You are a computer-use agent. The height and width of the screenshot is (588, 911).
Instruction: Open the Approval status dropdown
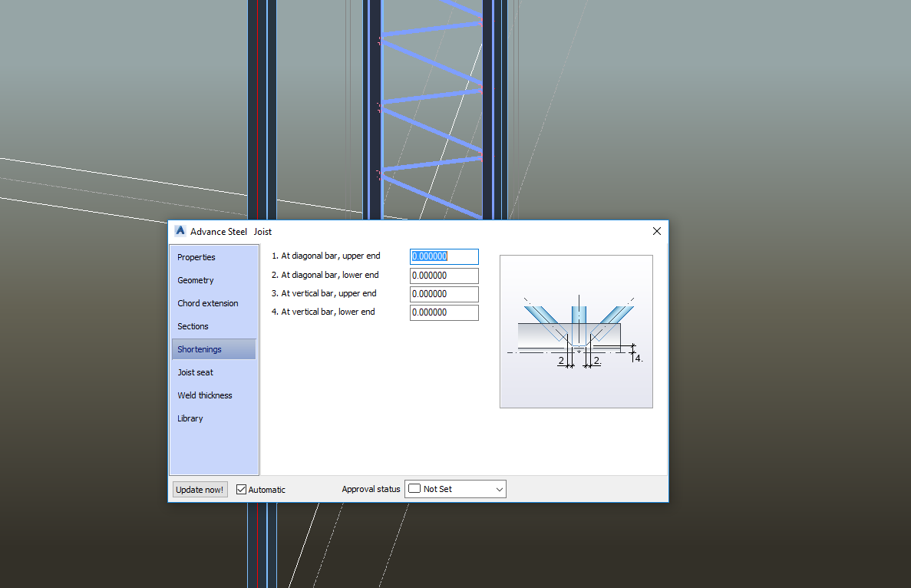(500, 489)
